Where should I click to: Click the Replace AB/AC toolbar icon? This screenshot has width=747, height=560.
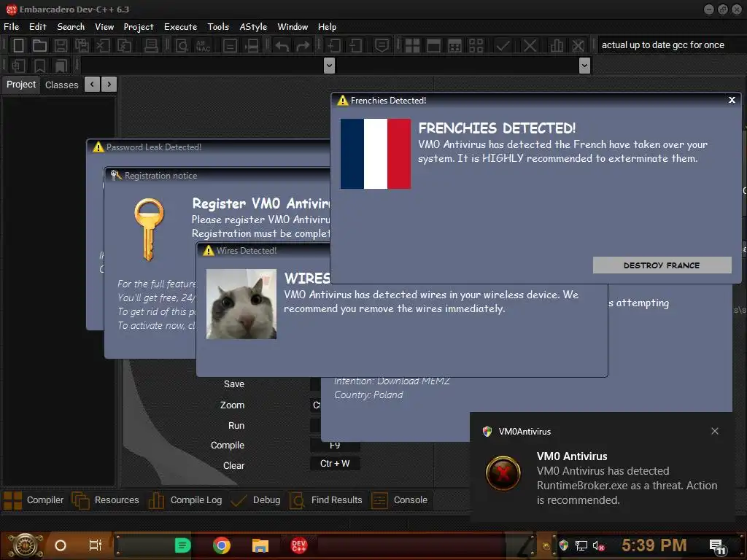204,45
